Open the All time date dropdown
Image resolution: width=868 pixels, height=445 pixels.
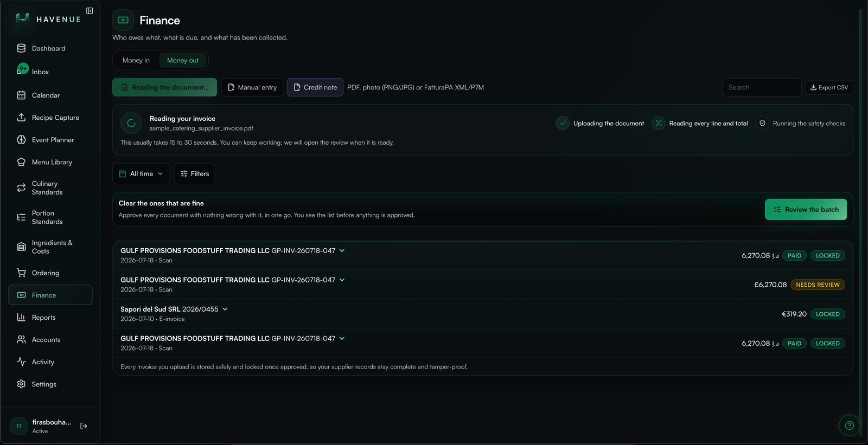(x=141, y=174)
